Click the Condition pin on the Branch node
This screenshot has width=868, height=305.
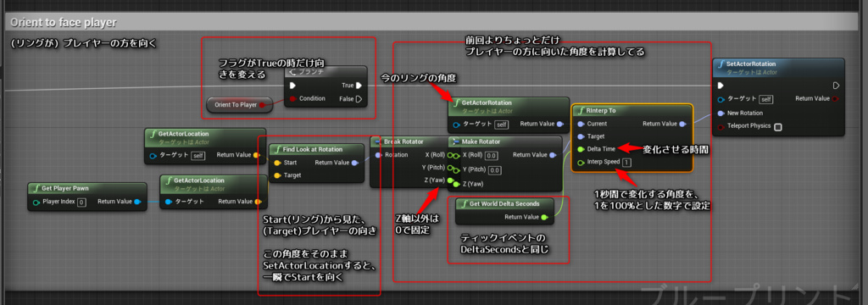click(292, 98)
